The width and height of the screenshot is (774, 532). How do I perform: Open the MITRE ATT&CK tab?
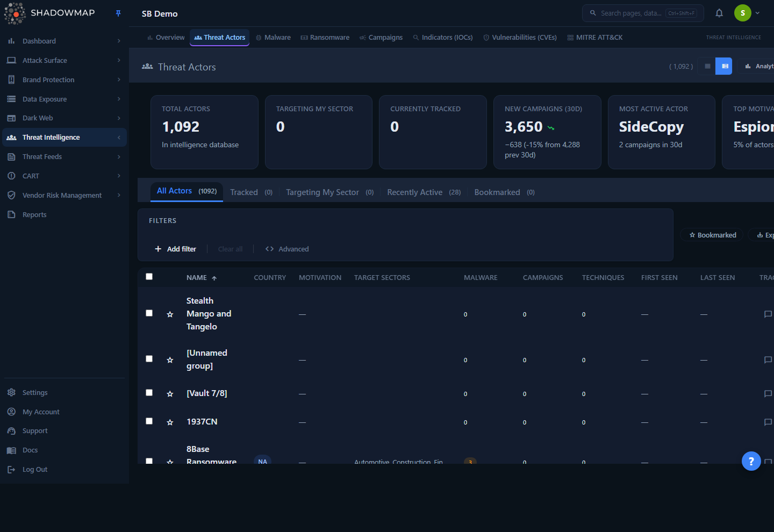point(595,38)
